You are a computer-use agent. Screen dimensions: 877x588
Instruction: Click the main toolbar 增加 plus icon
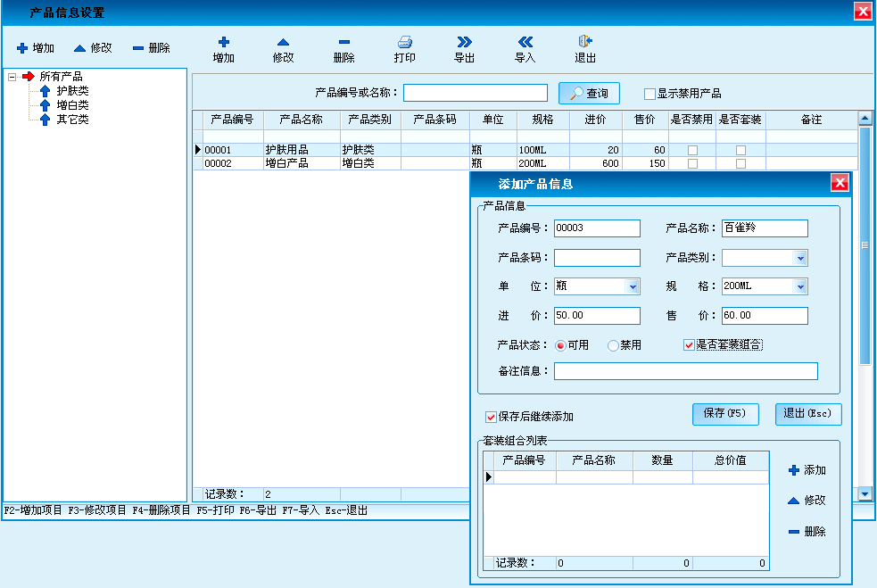223,42
